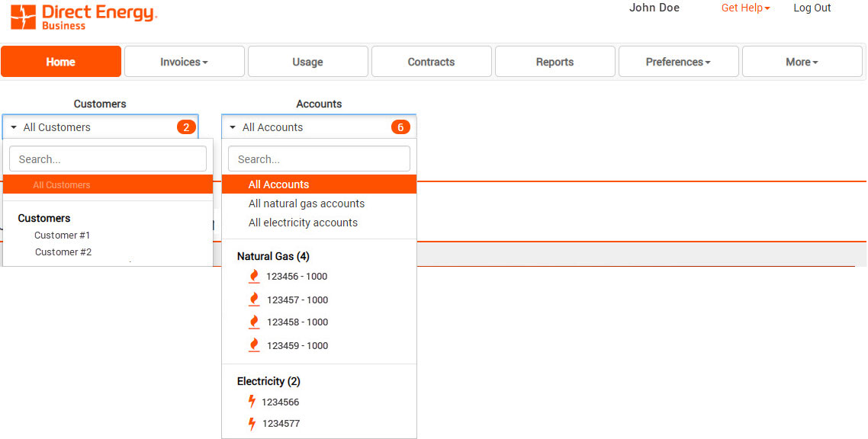
Task: Click lightning bolt icon beside account 1234566
Action: [252, 402]
